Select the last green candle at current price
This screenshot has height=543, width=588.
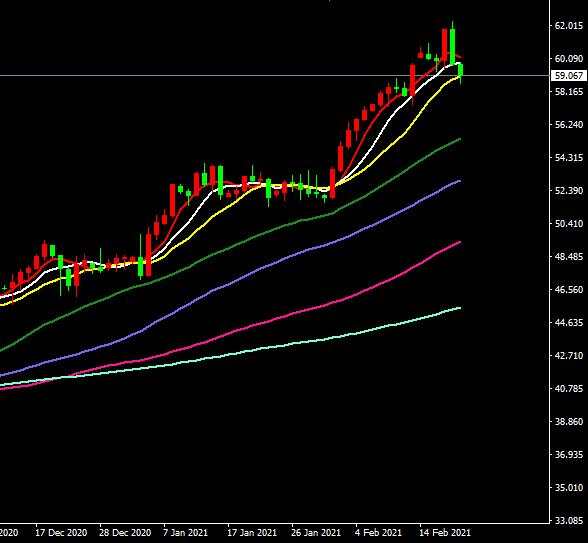point(460,70)
